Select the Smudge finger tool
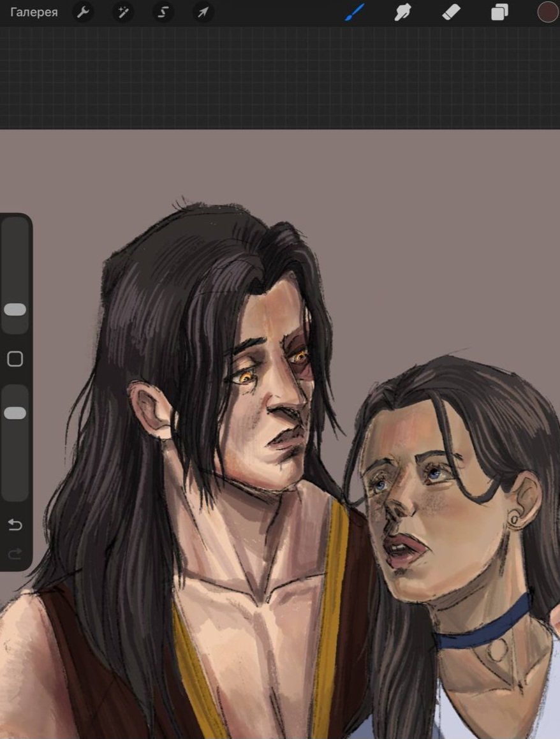The image size is (560, 739). pos(402,12)
